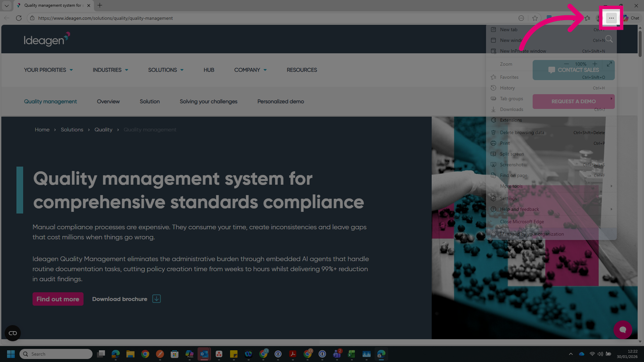Open Extensions from the Edge menu

click(551, 120)
